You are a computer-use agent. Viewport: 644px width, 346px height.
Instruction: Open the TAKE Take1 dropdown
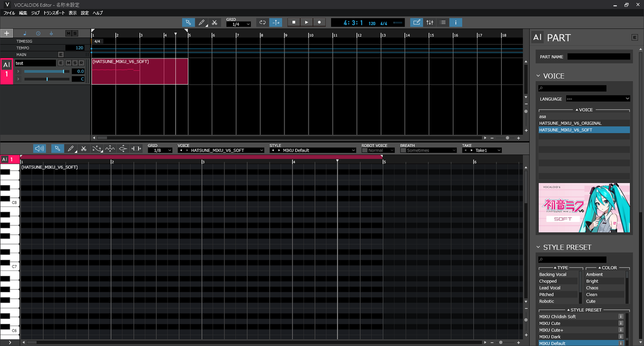coord(482,150)
